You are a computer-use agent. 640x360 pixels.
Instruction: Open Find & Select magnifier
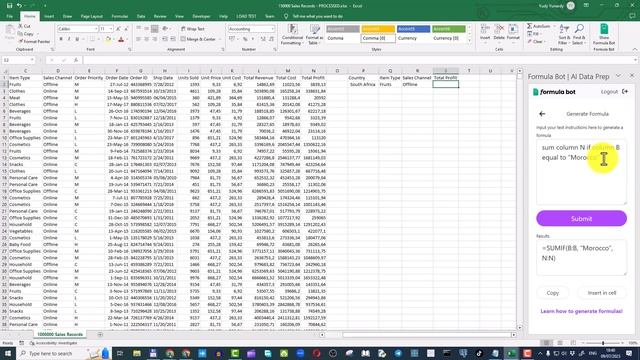(578, 34)
